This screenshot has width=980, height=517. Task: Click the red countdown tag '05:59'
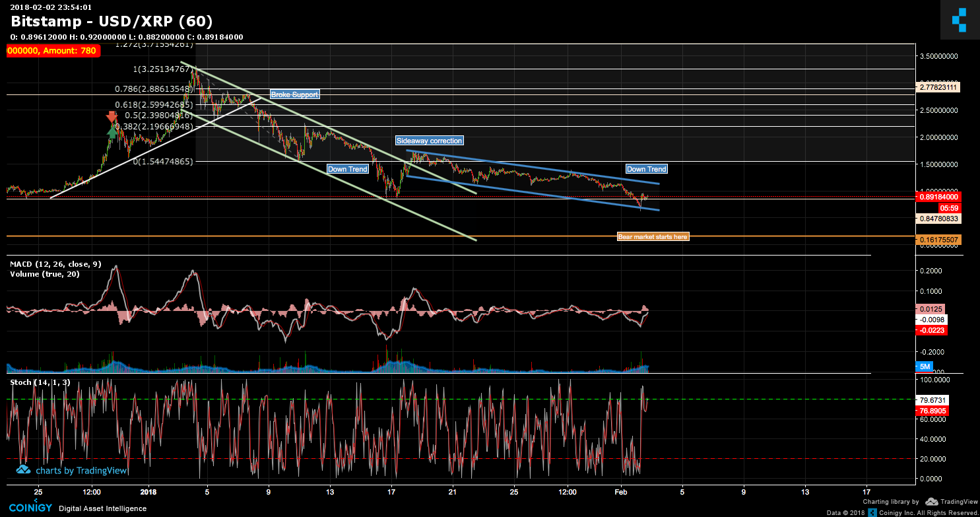[x=950, y=207]
